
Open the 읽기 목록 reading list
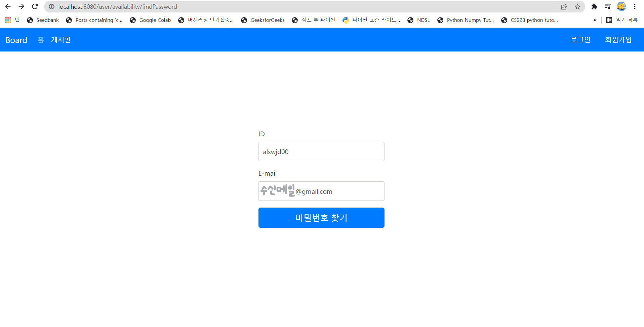[622, 20]
